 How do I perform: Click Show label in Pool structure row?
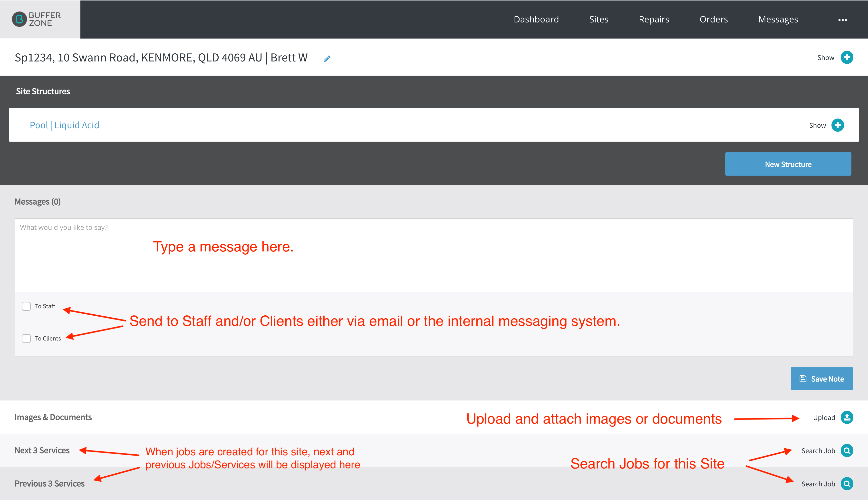[x=818, y=125]
